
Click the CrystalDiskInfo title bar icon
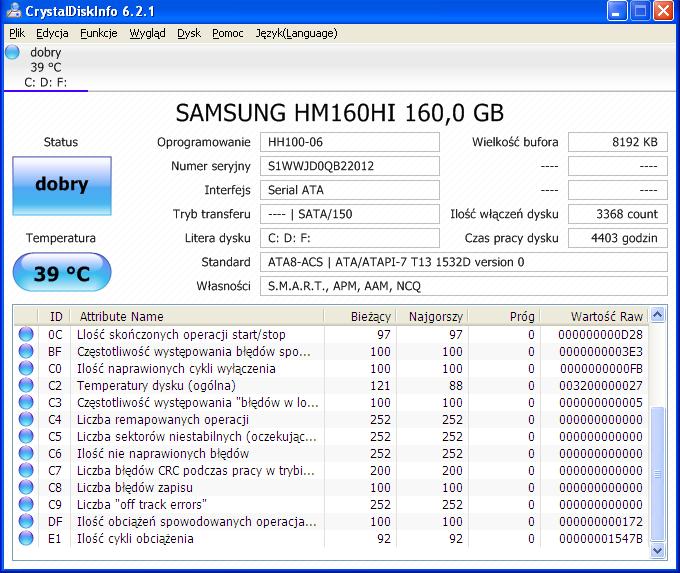[13, 10]
